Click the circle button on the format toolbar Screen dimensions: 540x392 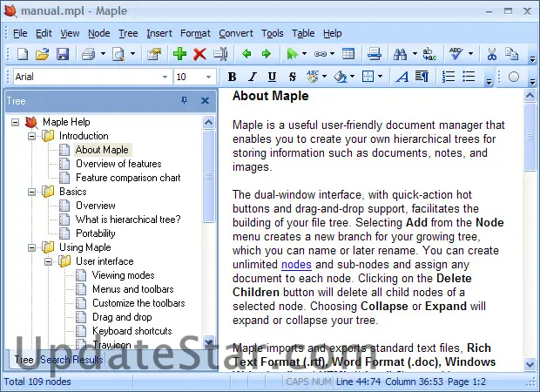514,77
